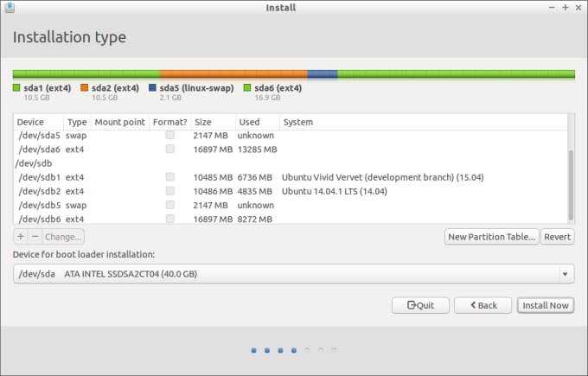Sort by the Device column header

38,122
